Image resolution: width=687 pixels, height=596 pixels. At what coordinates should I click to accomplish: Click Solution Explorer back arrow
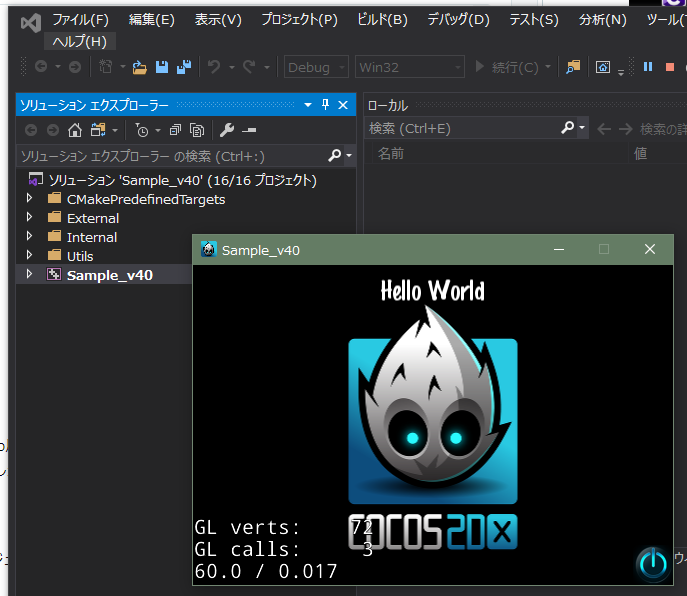(31, 130)
